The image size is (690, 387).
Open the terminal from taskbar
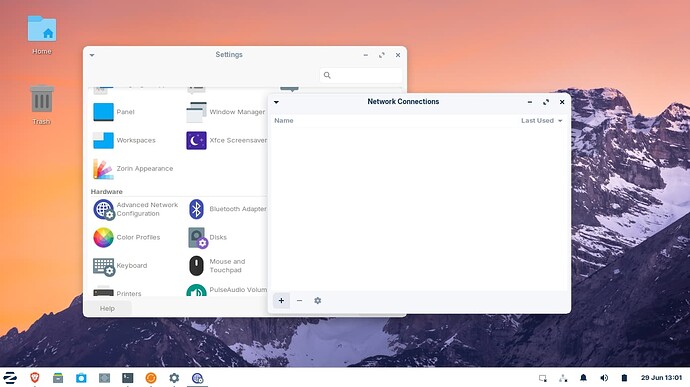tap(128, 378)
